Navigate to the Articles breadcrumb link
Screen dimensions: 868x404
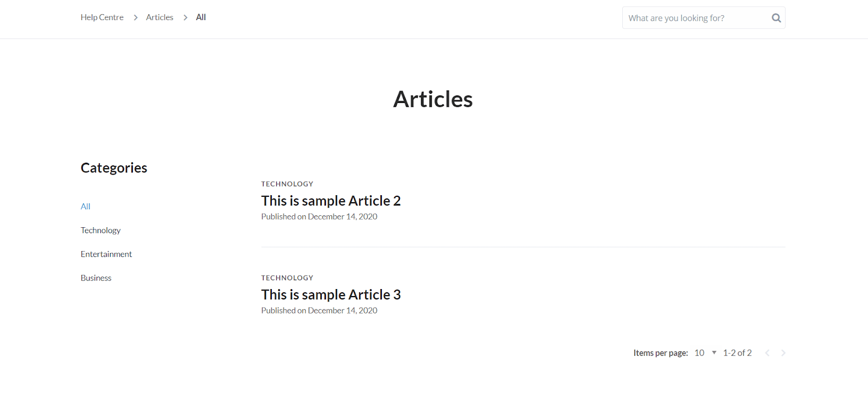[159, 17]
